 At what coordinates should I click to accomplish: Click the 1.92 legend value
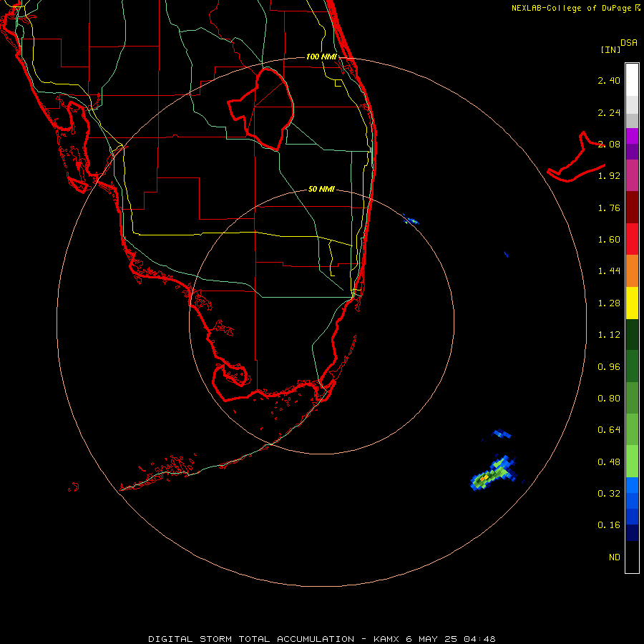click(609, 176)
